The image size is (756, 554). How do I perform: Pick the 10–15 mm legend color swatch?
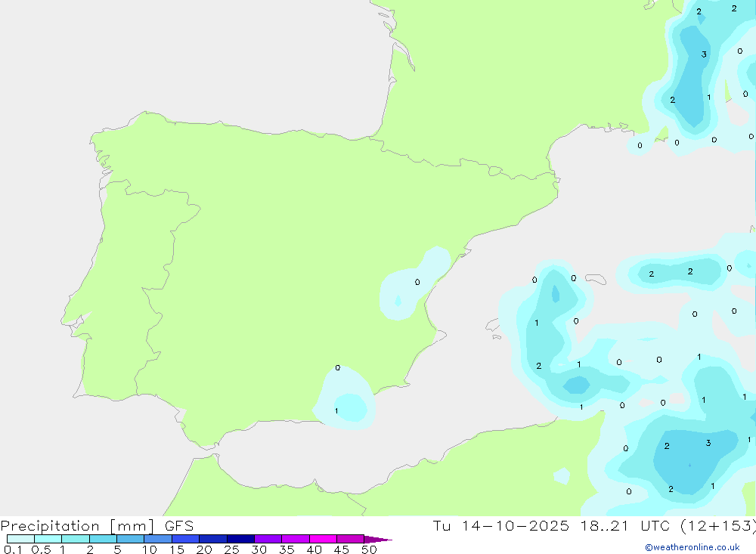[x=158, y=539]
